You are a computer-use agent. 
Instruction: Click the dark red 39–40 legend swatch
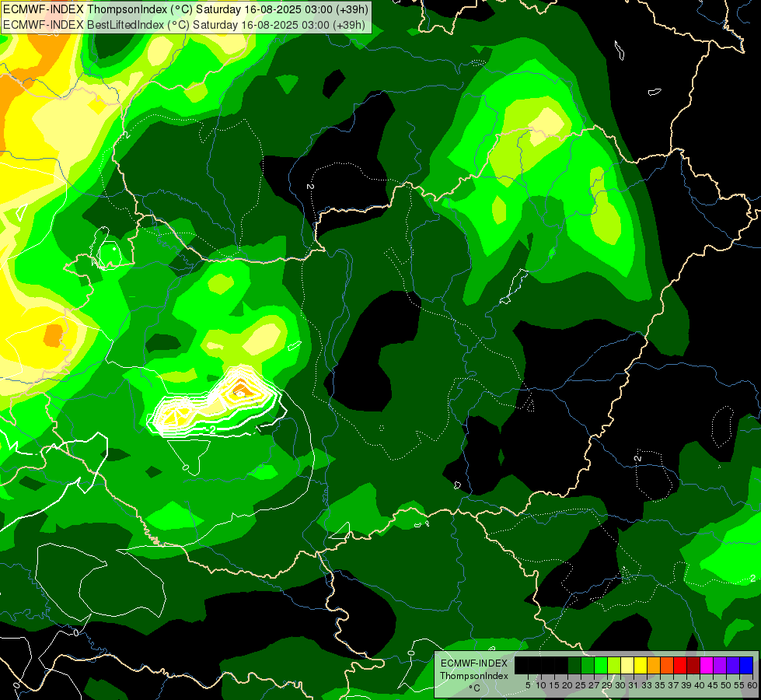pos(693,665)
